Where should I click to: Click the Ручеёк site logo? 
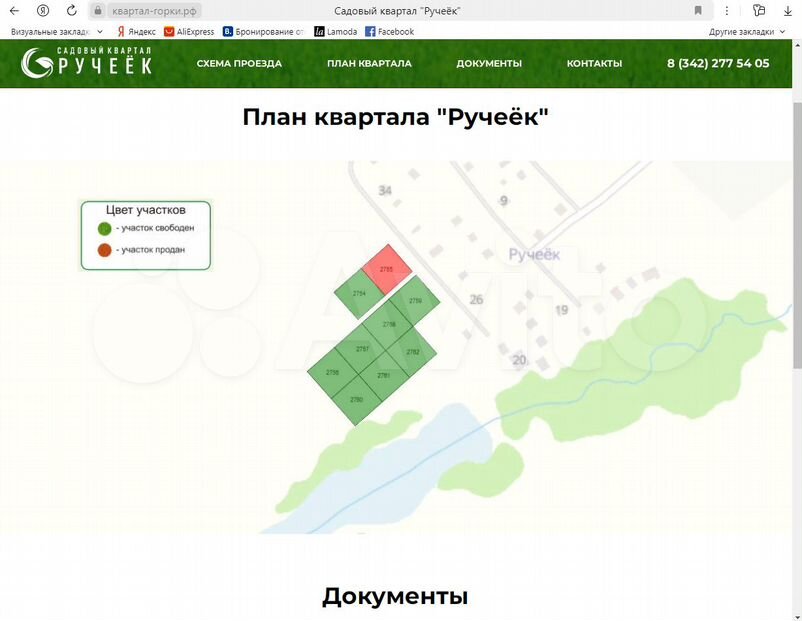coord(87,63)
